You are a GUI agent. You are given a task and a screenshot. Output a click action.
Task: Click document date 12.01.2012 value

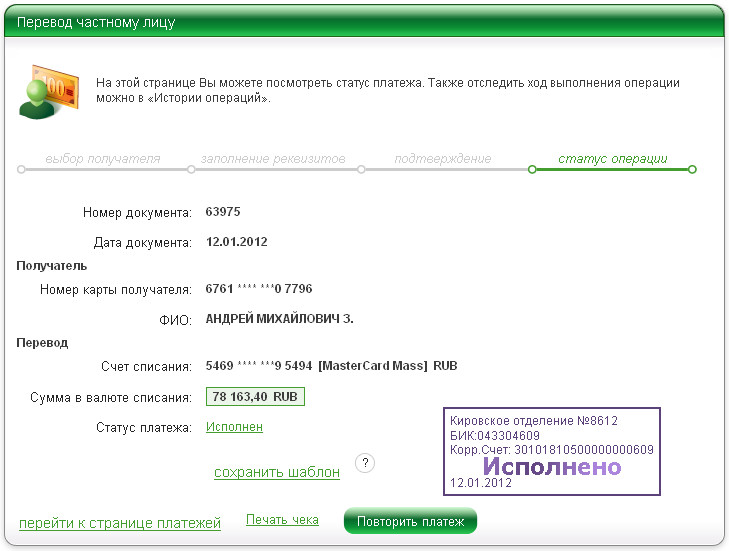tap(237, 242)
